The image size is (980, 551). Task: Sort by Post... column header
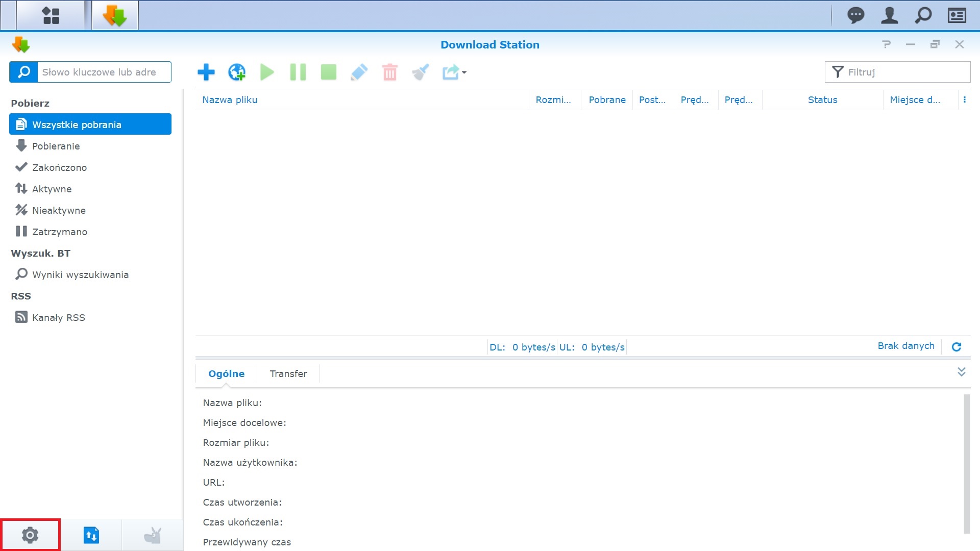coord(653,100)
